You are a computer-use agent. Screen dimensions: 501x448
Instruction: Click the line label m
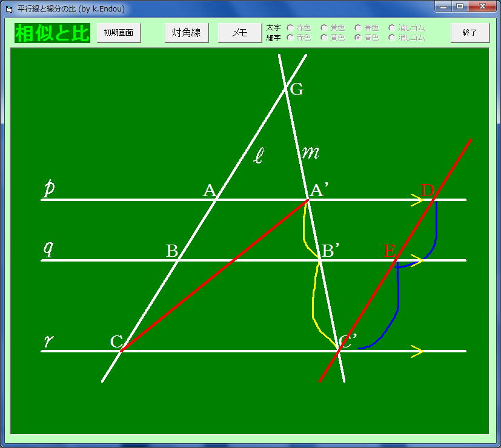coord(311,153)
